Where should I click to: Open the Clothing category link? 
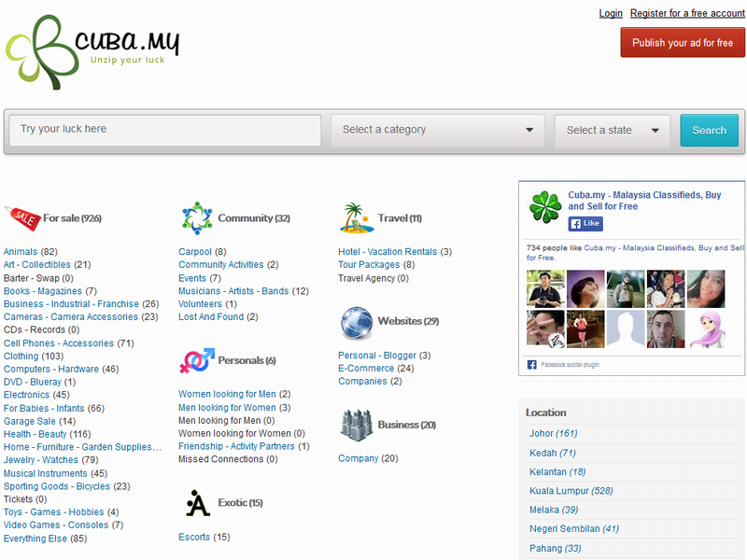(x=21, y=357)
